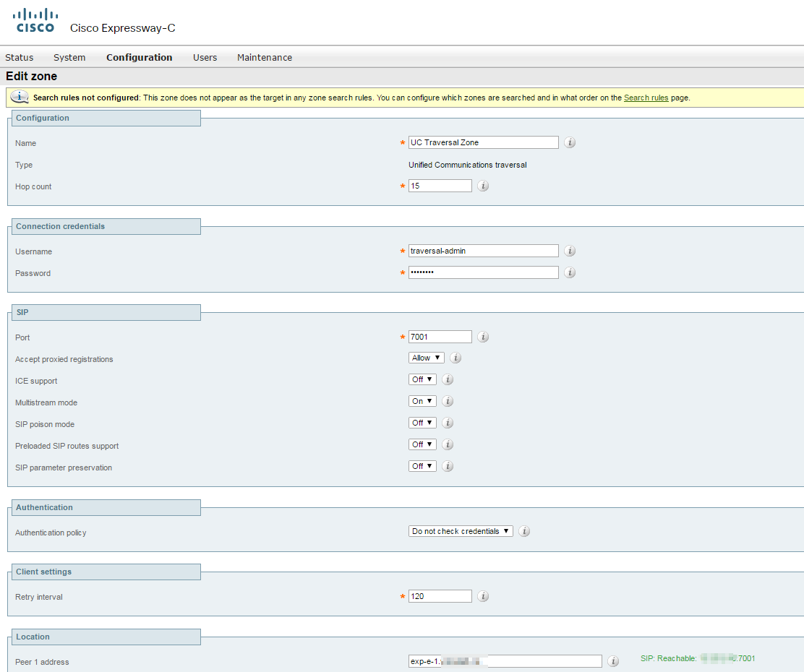
Task: Open the System menu
Action: pyautogui.click(x=69, y=57)
